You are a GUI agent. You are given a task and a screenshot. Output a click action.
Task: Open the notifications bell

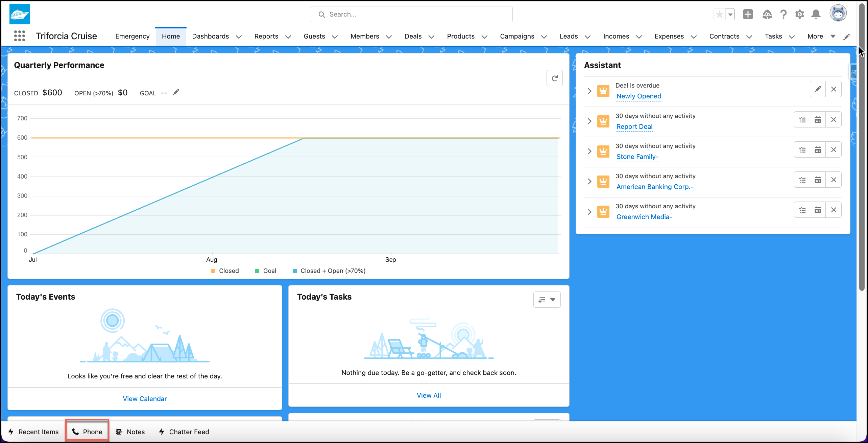[x=816, y=14]
